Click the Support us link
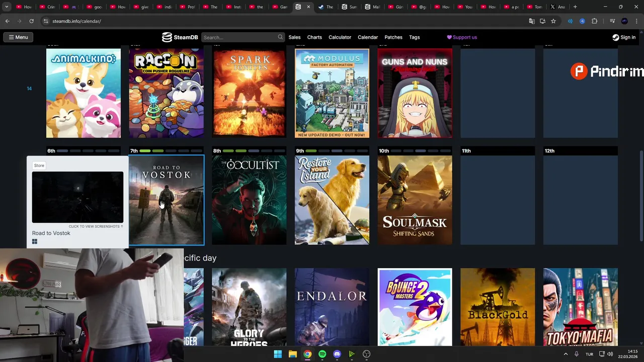Image resolution: width=644 pixels, height=362 pixels. coord(462,37)
